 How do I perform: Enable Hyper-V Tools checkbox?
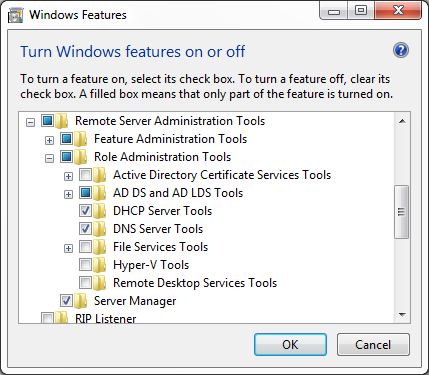tap(85, 265)
